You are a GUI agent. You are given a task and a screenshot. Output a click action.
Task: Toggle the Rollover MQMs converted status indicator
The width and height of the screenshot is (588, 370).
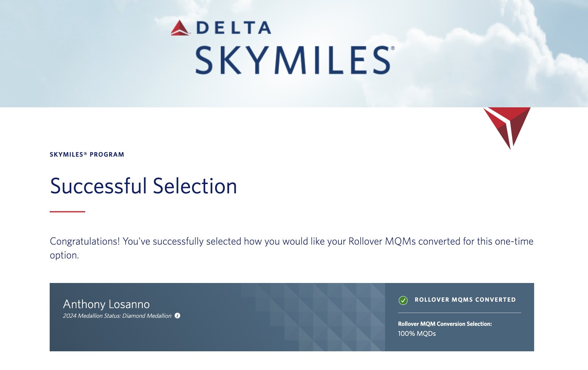[403, 300]
